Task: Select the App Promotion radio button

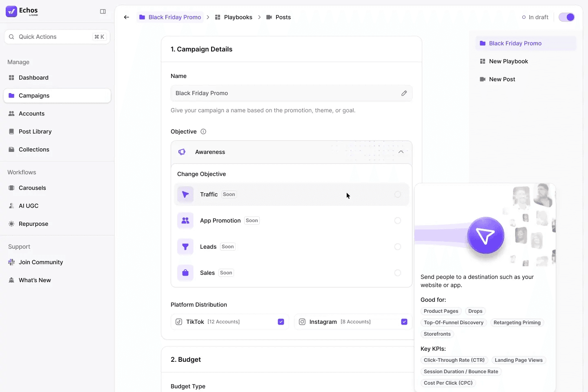Action: pos(398,220)
